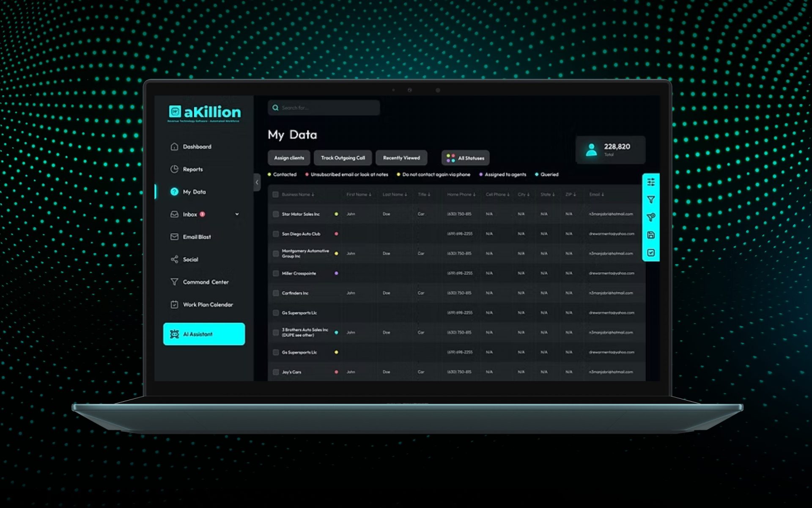Screen dimensions: 812x508
Task: Click the advanced filter icon with circle
Action: 651,217
